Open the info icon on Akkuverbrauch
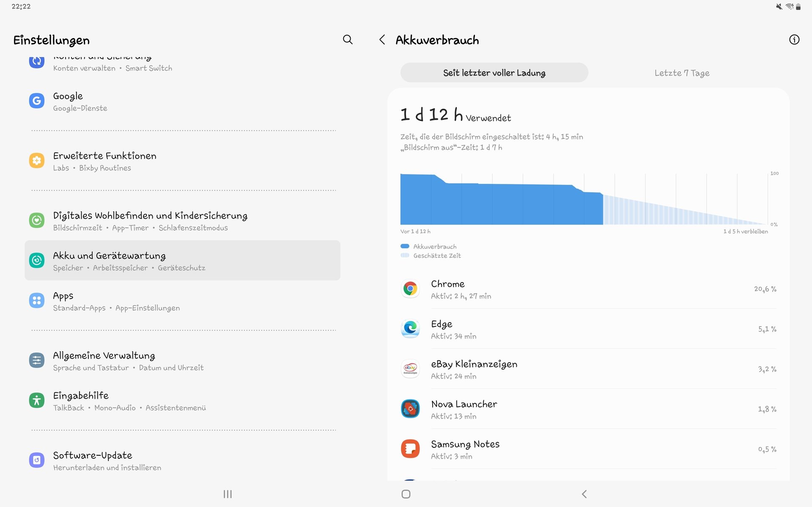812x507 pixels. click(794, 40)
